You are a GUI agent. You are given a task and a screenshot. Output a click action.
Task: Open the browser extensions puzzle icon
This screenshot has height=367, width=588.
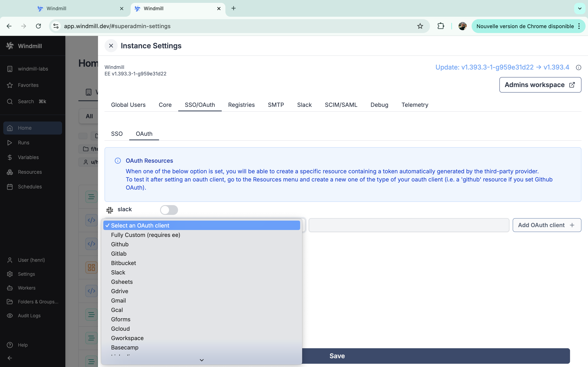click(x=441, y=26)
